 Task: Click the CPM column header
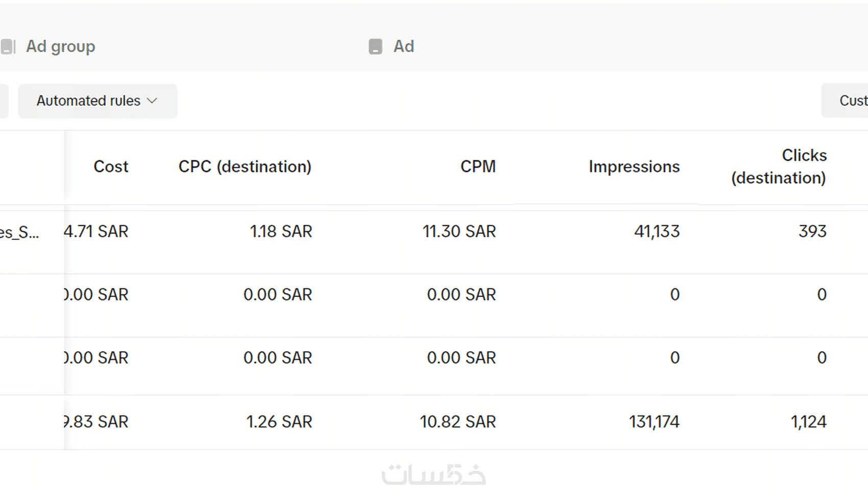tap(478, 167)
